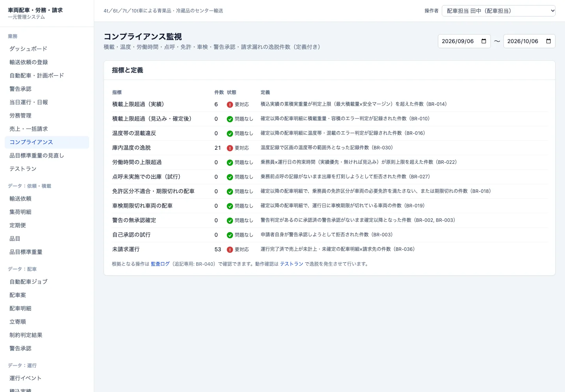Open 当日運行・日報 in the sidebar
Screen dimensions: 565x392
(x=47, y=102)
